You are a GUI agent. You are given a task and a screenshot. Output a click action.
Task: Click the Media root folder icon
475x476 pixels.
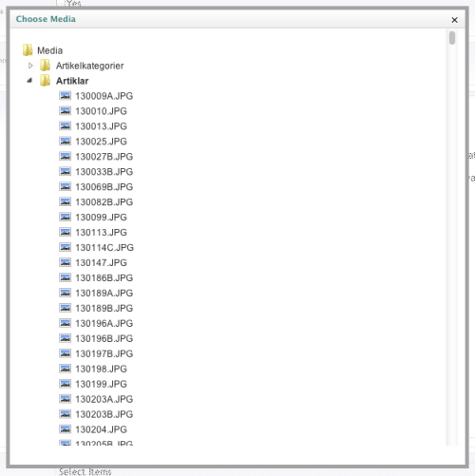tap(28, 50)
